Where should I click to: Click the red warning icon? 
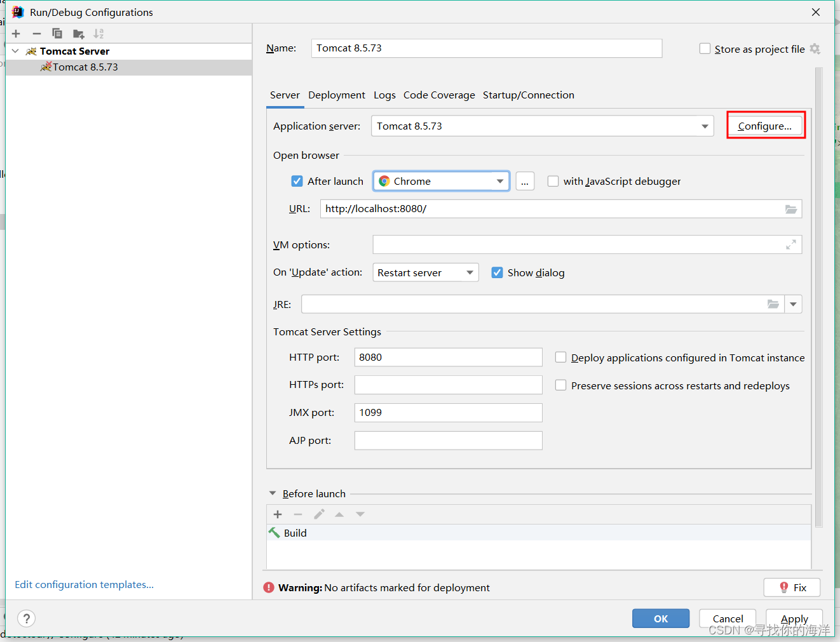pyautogui.click(x=269, y=587)
